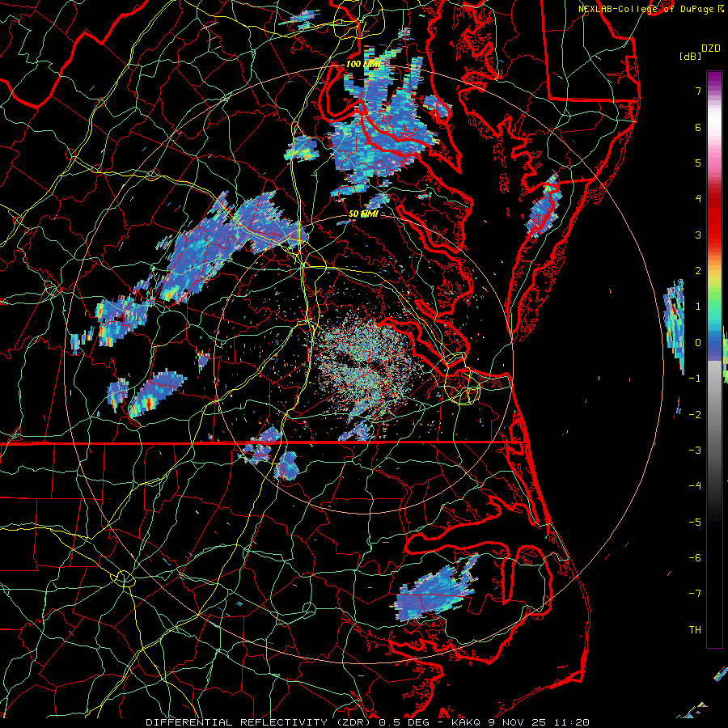Click the DZD product label

click(x=711, y=49)
